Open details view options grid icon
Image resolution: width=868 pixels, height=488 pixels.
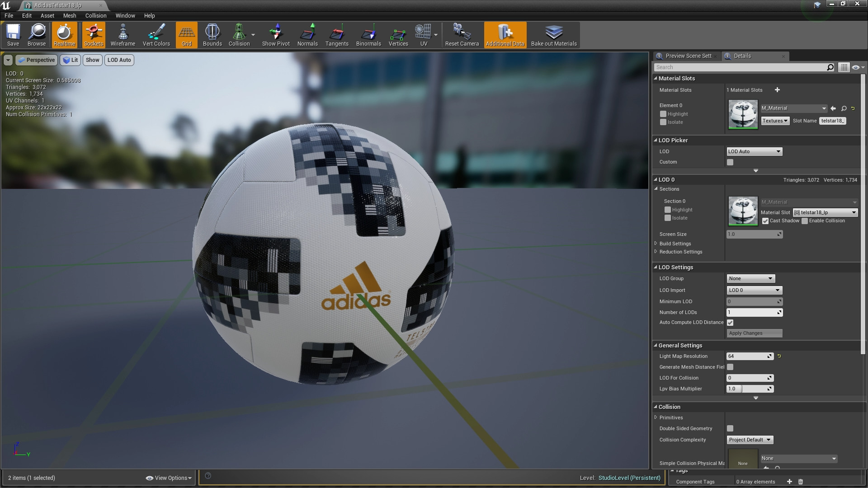(x=844, y=67)
